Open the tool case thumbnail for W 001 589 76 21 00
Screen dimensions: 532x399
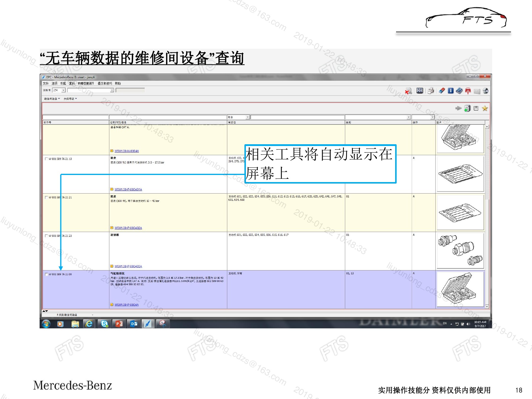pos(460,289)
